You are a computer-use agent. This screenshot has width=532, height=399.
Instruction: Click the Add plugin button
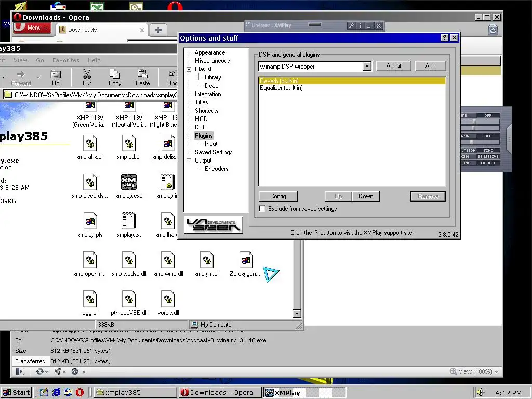[x=430, y=66]
